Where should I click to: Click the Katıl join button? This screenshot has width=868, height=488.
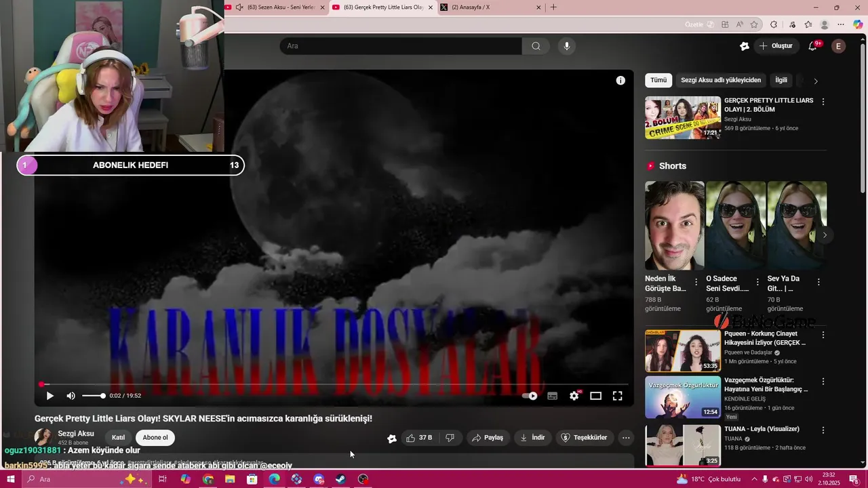[x=118, y=438]
